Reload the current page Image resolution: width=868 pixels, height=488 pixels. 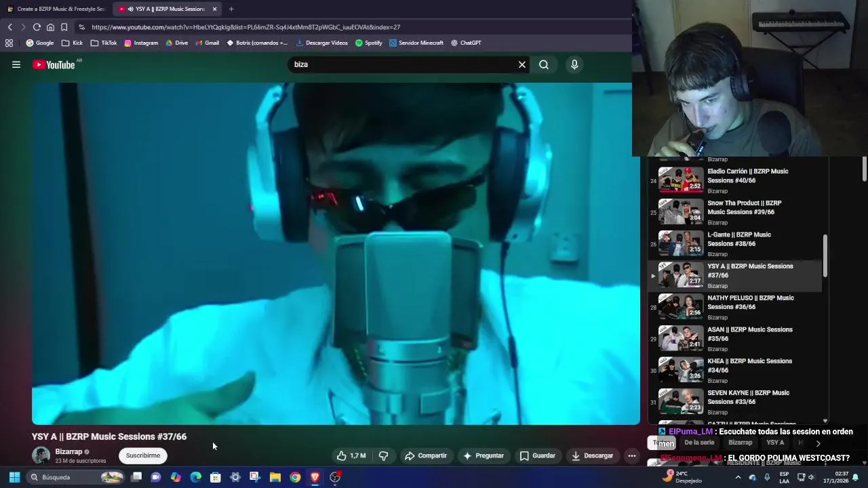37,27
